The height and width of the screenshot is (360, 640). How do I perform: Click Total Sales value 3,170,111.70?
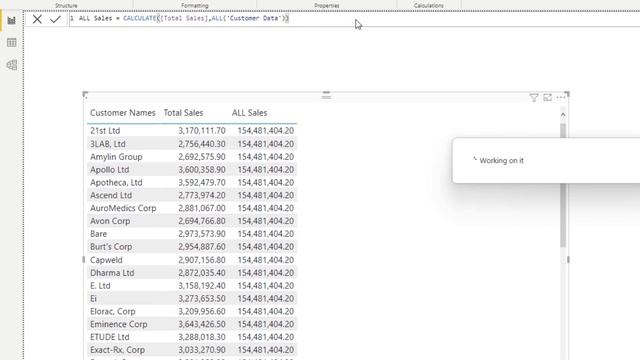coord(202,131)
